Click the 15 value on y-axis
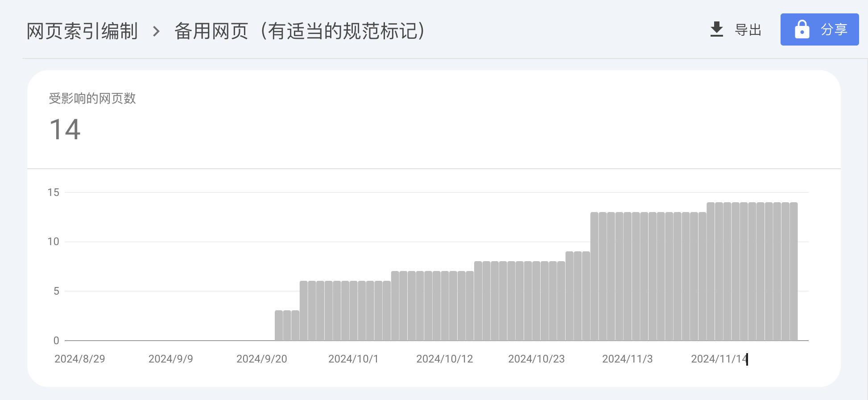This screenshot has height=400, width=868. [53, 192]
